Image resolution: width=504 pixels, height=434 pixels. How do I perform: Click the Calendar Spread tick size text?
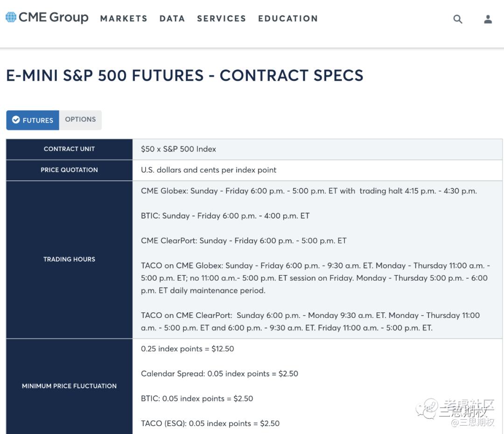click(x=219, y=374)
